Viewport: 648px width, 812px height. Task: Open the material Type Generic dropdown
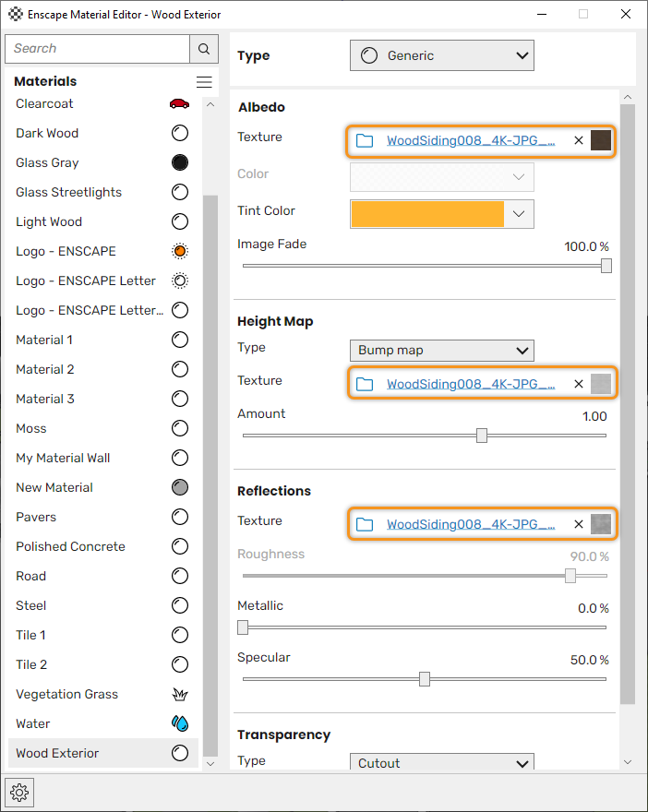click(x=442, y=55)
